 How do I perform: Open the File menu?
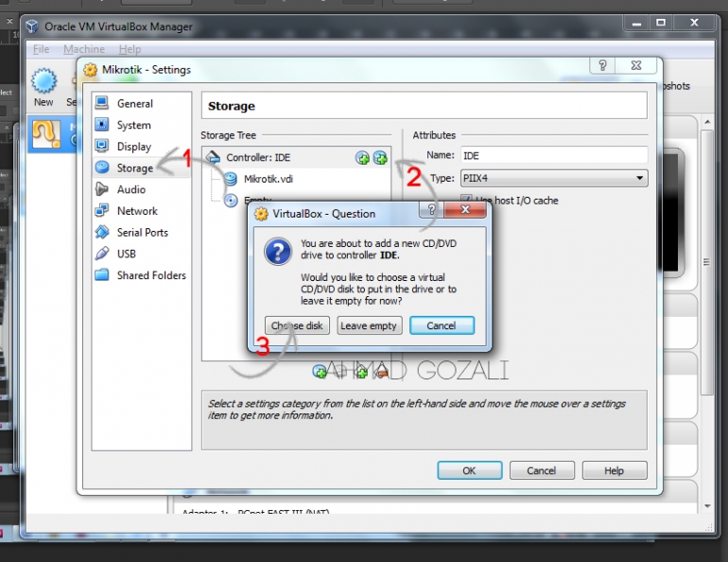click(41, 49)
